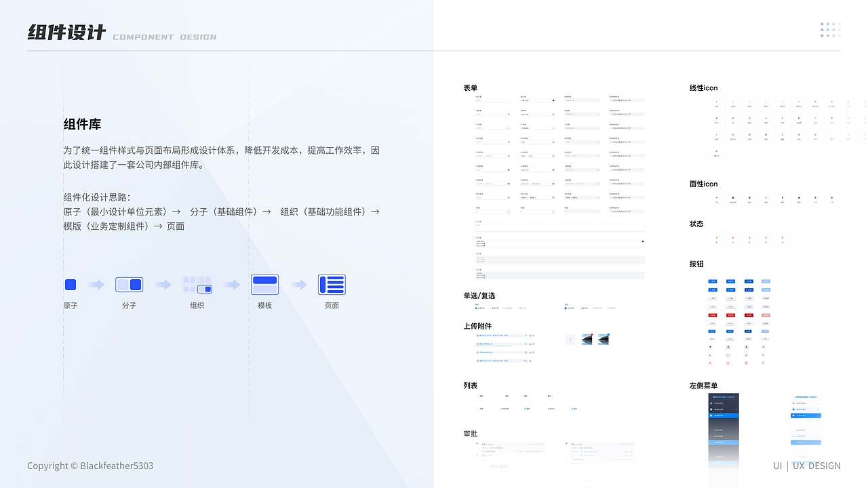The height and width of the screenshot is (488, 868).
Task: Select the 分子 component icon in design flow
Action: pyautogui.click(x=129, y=284)
